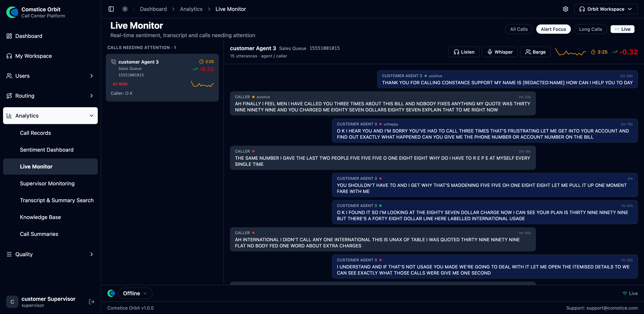The image size is (644, 314).
Task: Click the Routing icon in sidebar
Action: coord(9,96)
